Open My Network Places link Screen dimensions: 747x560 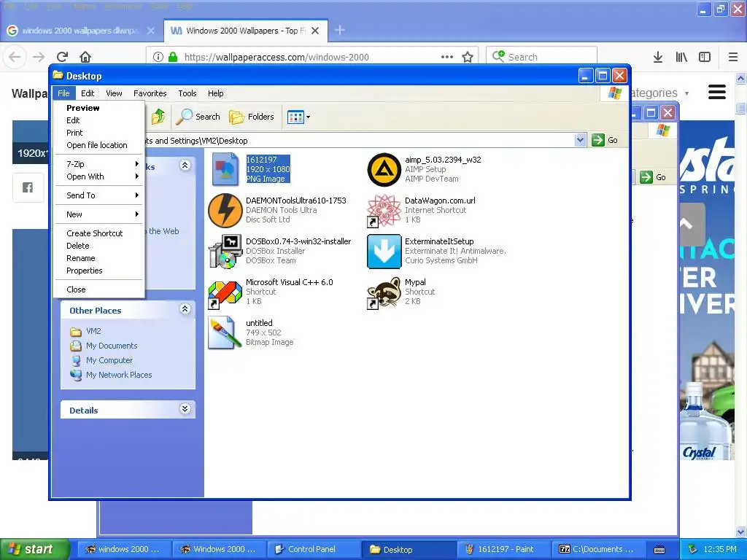111,376
